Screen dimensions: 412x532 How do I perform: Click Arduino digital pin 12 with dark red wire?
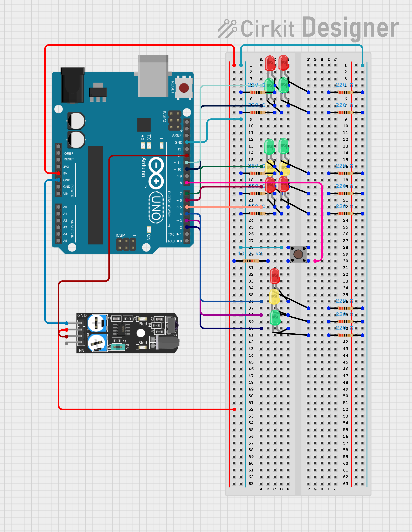(x=187, y=156)
